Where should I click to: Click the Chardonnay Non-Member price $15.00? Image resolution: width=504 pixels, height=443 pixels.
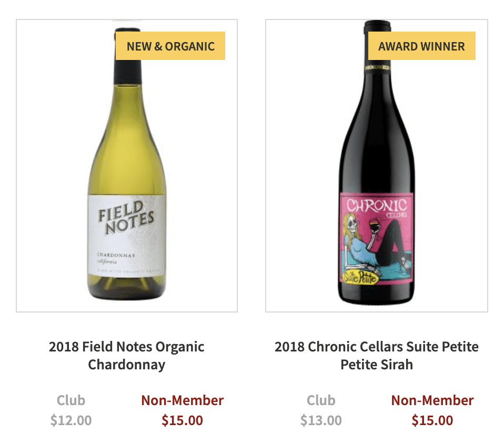coord(182,420)
